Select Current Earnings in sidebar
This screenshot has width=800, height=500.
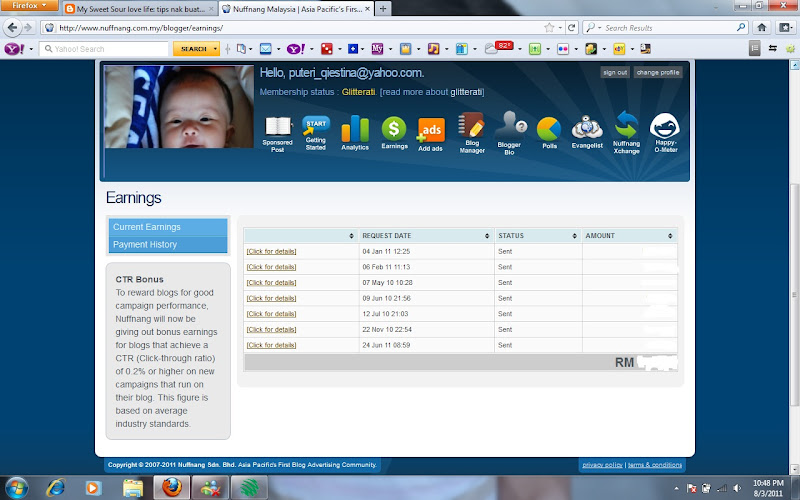(x=168, y=227)
